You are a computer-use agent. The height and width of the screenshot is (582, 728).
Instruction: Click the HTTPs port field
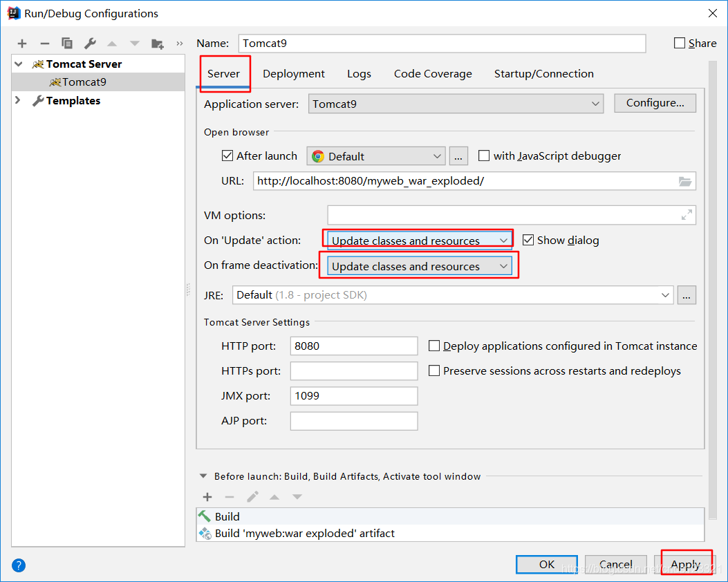(354, 370)
